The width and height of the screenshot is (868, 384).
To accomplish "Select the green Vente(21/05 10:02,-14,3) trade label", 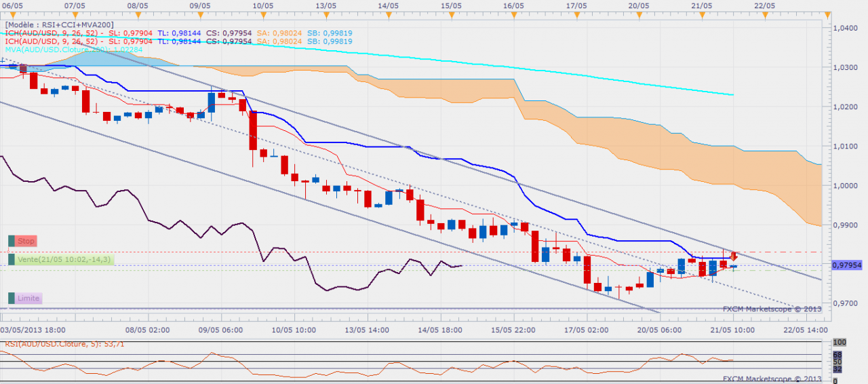I will pyautogui.click(x=65, y=258).
